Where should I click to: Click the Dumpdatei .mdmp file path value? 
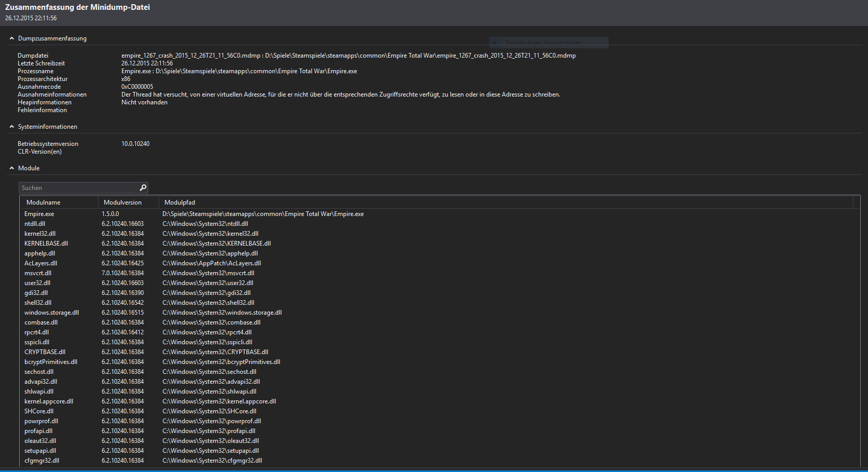pos(349,56)
